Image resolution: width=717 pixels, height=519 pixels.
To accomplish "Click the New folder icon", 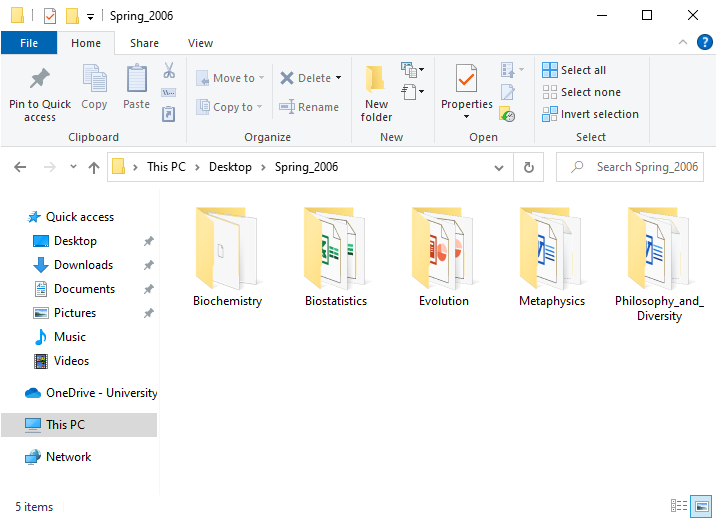I will 376,79.
